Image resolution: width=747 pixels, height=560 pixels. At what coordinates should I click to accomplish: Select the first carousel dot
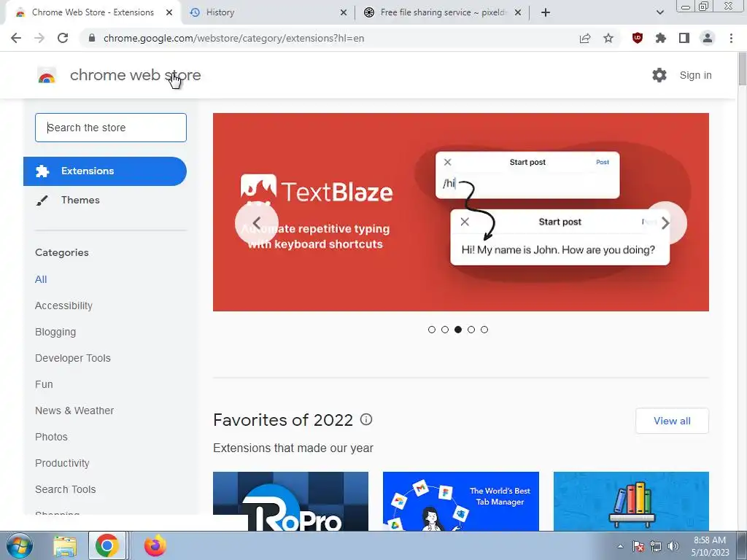click(x=432, y=330)
